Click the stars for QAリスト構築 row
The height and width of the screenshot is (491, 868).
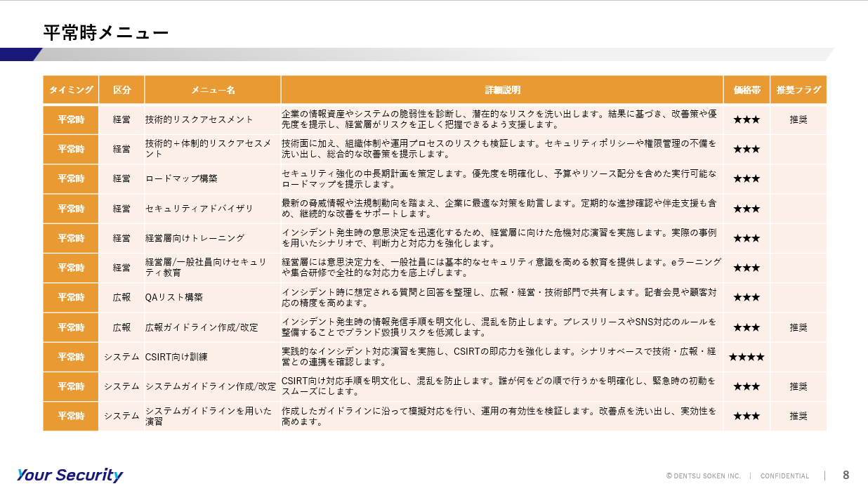tap(747, 297)
